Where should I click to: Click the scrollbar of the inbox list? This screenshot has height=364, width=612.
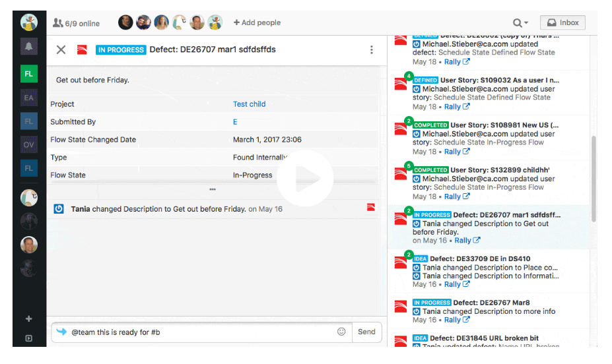point(594,179)
